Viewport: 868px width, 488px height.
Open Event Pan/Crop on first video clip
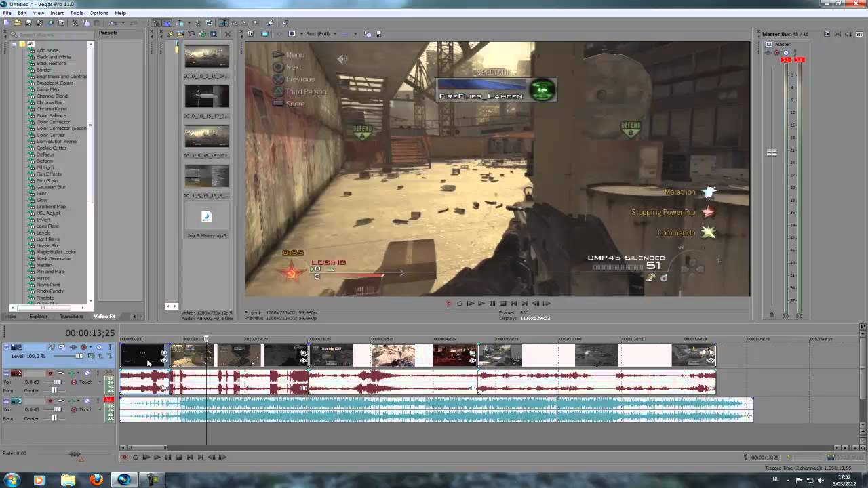pos(163,353)
